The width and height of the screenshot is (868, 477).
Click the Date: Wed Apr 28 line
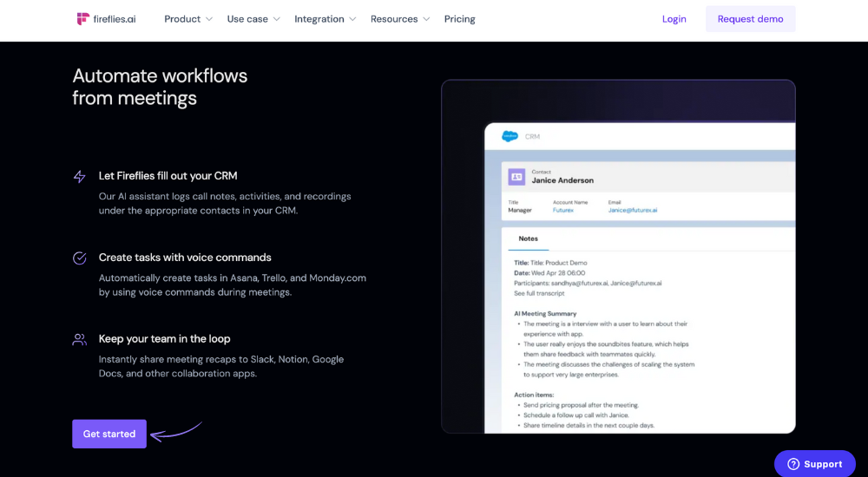coord(549,273)
